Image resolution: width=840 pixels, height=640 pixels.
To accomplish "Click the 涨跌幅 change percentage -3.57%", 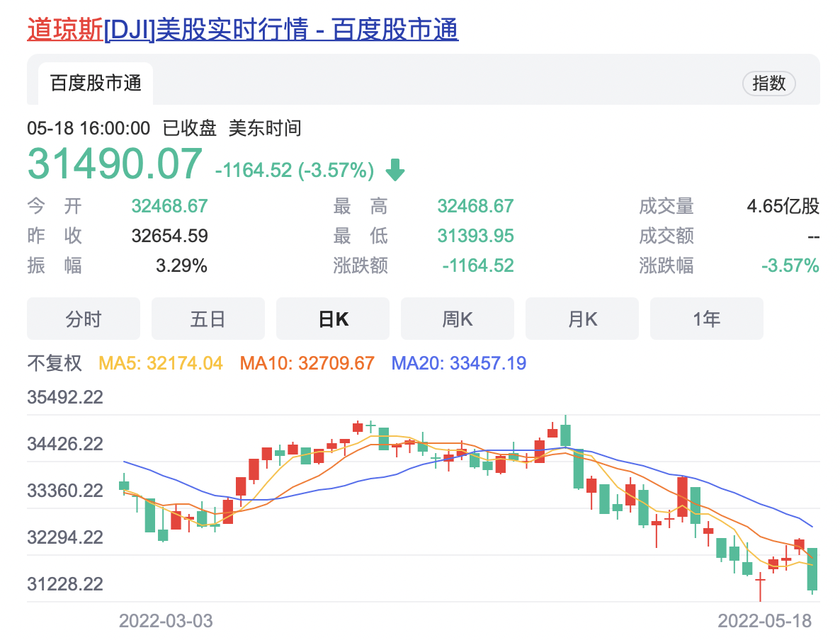I will 790,265.
